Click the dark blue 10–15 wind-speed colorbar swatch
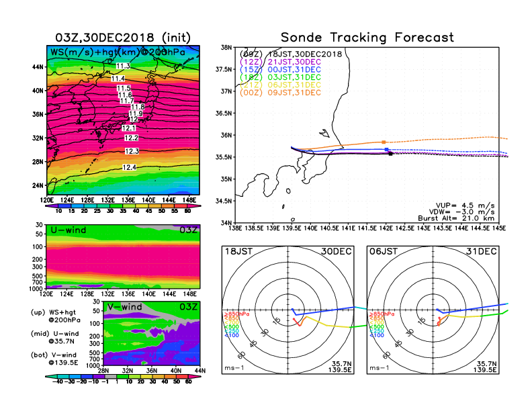This screenshot has width=532, height=411. coord(64,206)
